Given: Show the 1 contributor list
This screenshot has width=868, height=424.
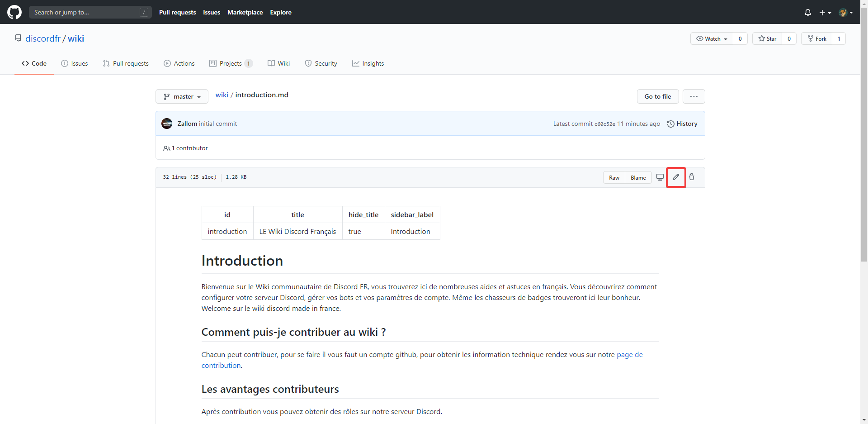Looking at the screenshot, I should click(185, 148).
